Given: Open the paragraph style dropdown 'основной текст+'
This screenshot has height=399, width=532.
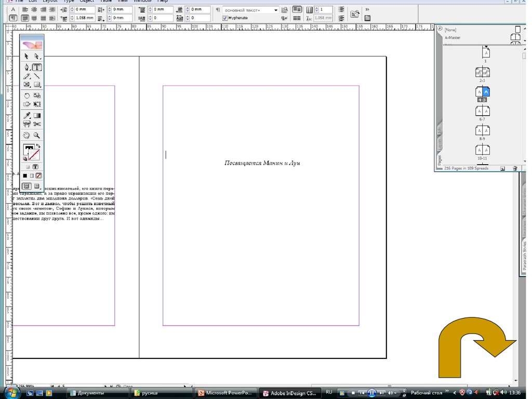Looking at the screenshot, I should pos(251,10).
